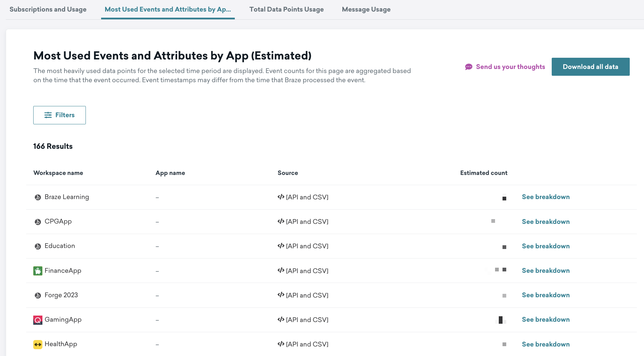Open See breakdown for Education
Image resolution: width=644 pixels, height=356 pixels.
click(546, 246)
